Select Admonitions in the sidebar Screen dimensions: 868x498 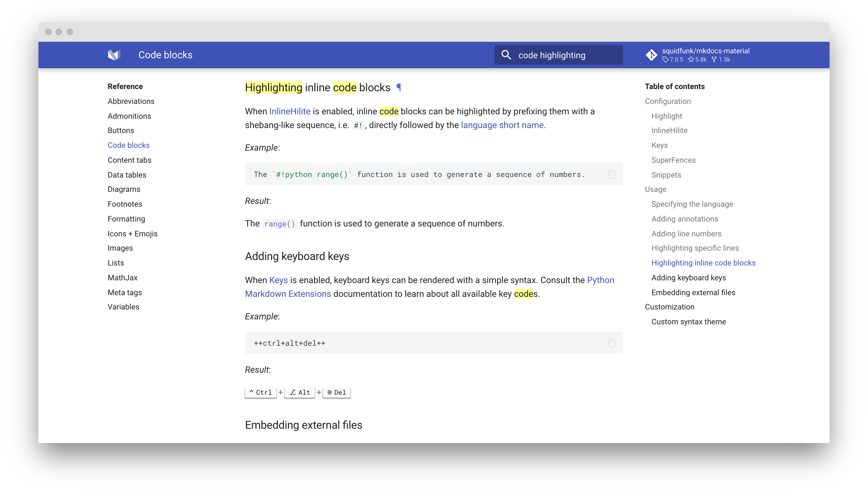(x=129, y=116)
